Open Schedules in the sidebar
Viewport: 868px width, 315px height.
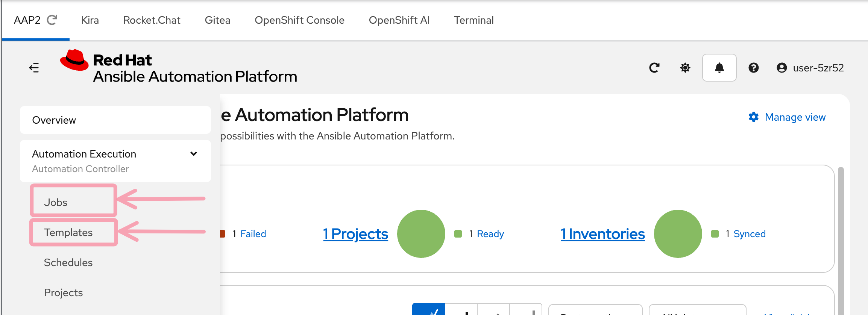coord(68,262)
